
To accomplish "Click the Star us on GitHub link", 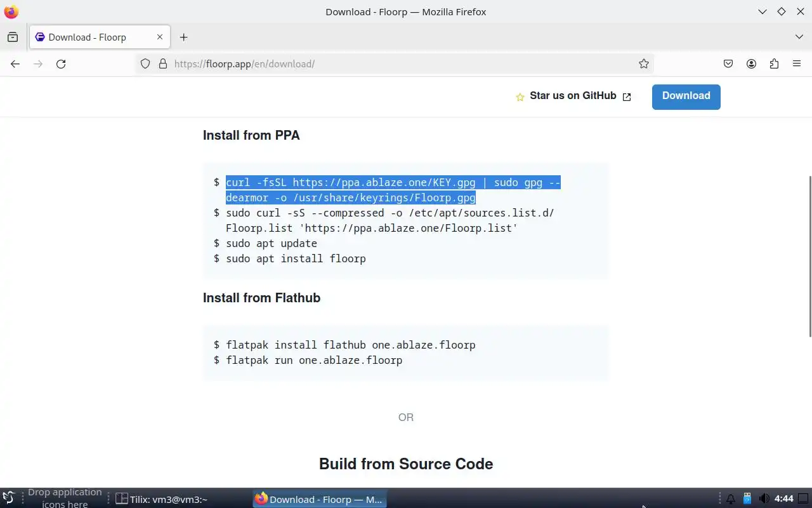I will (573, 96).
